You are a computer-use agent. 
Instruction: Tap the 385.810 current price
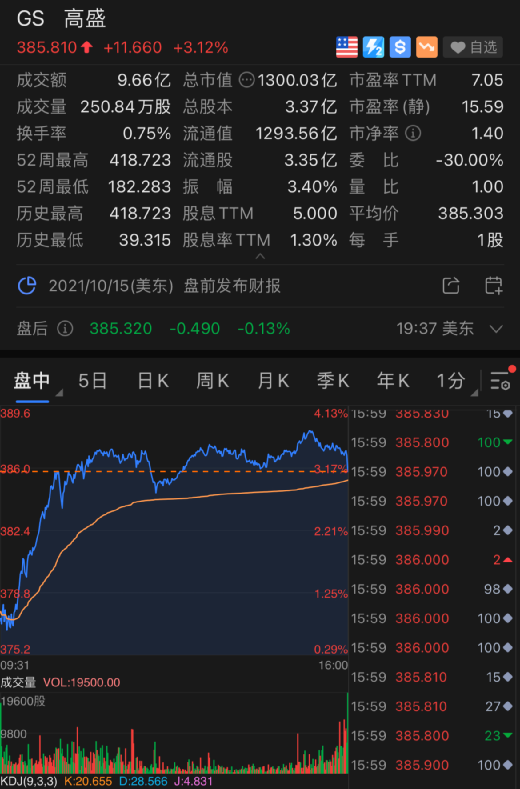(47, 48)
